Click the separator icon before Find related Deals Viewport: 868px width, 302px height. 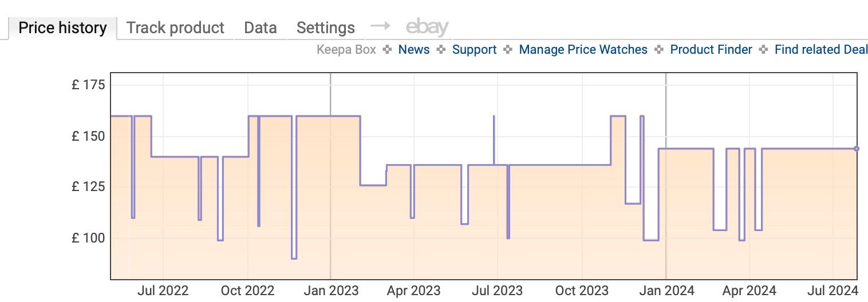[x=763, y=50]
